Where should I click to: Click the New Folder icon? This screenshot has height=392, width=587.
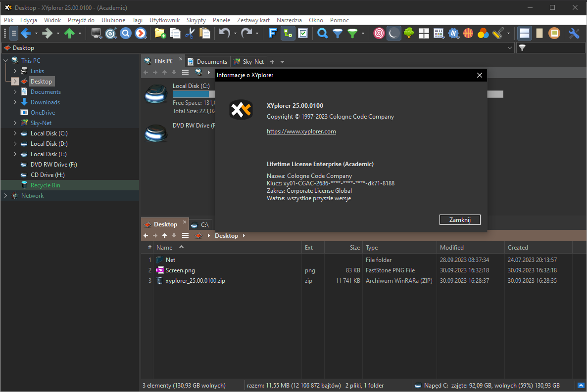point(160,34)
